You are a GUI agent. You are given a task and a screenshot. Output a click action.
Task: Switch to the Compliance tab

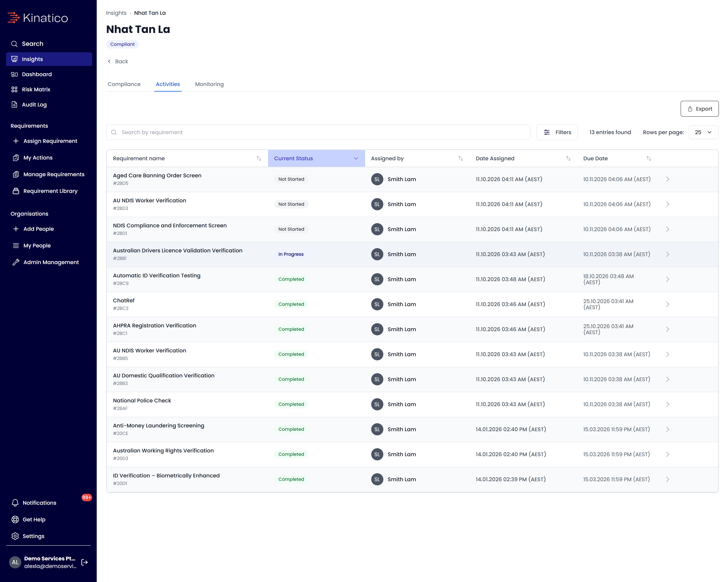pyautogui.click(x=124, y=84)
